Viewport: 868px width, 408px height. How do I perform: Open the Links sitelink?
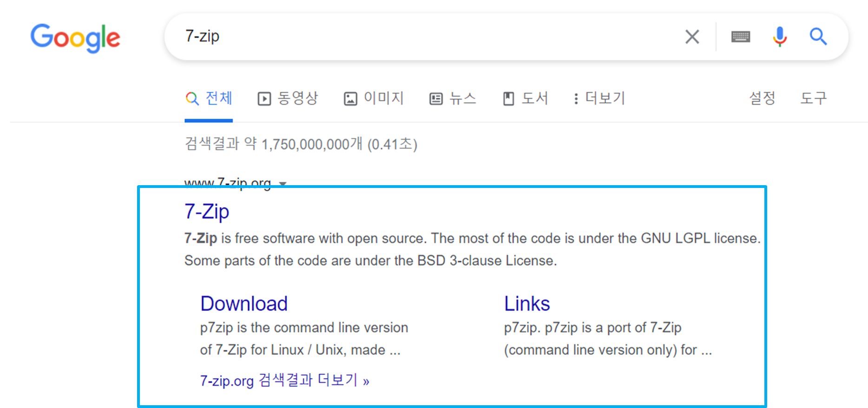[527, 304]
